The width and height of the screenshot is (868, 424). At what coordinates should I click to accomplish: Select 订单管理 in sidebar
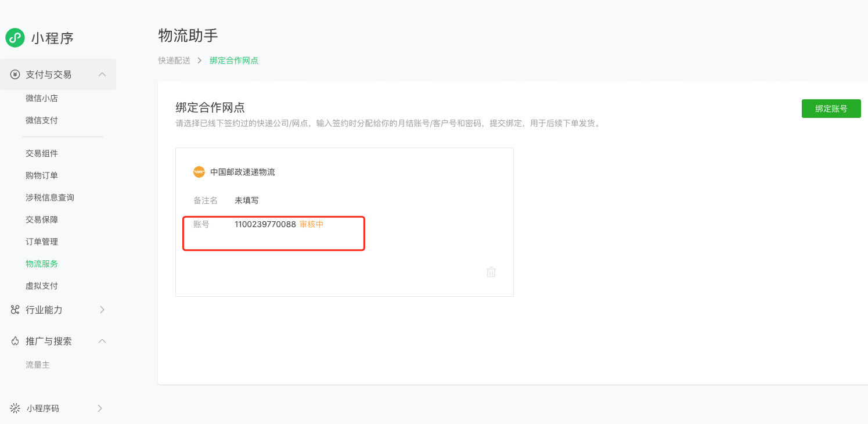[42, 242]
